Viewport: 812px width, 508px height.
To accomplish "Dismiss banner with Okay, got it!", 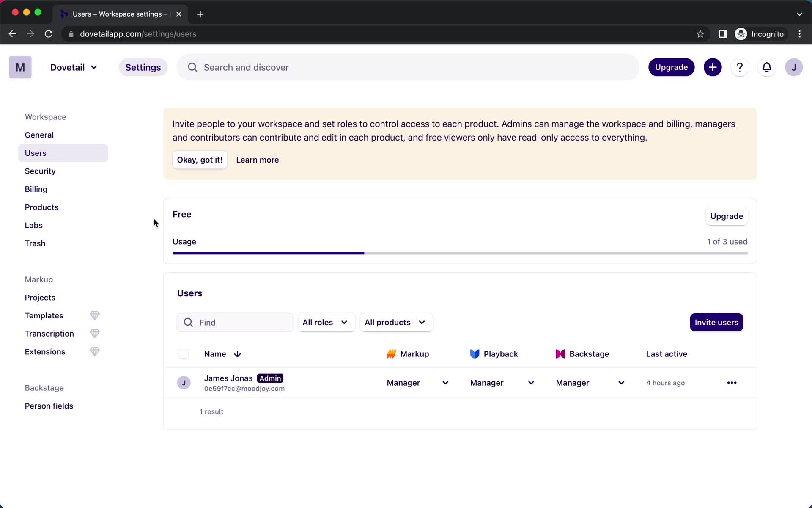I will [200, 160].
